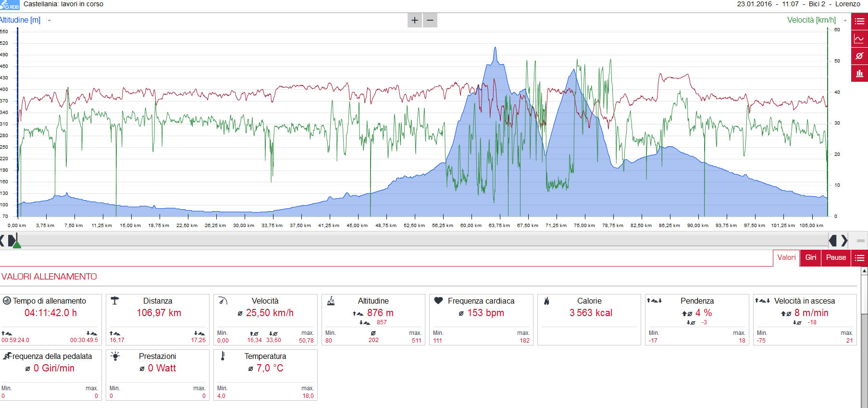This screenshot has height=408, width=868.
Task: Select average temperature 7,0 °C
Action: point(270,368)
